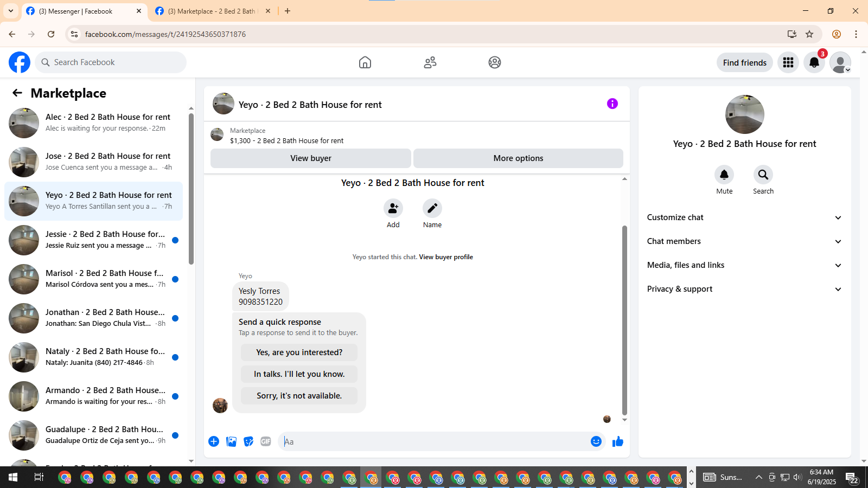This screenshot has width=868, height=488.
Task: Open the listing thumbnail in chat header
Action: pyautogui.click(x=217, y=134)
